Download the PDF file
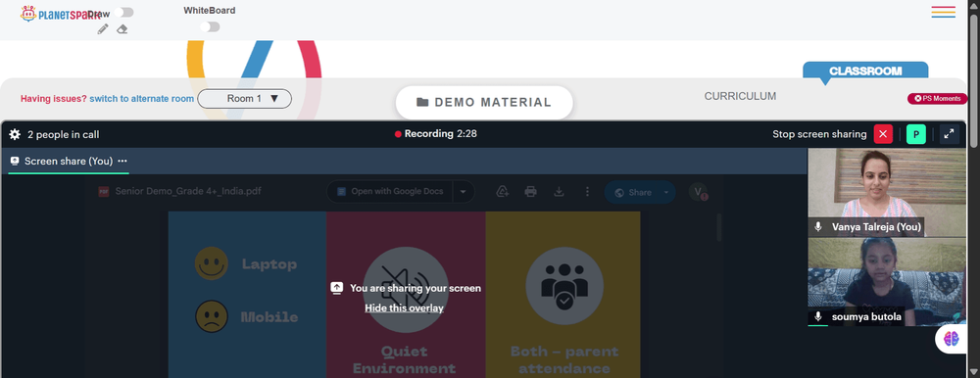980x378 pixels. 560,192
